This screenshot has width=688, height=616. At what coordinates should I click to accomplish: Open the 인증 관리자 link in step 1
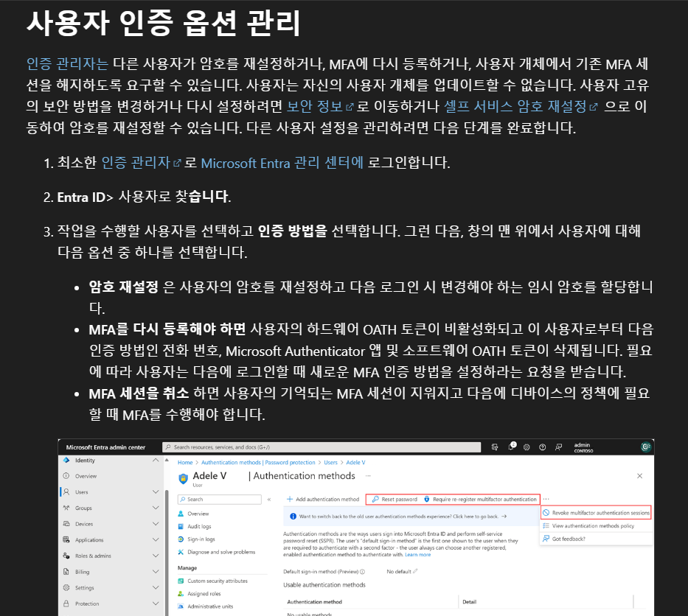point(141,163)
